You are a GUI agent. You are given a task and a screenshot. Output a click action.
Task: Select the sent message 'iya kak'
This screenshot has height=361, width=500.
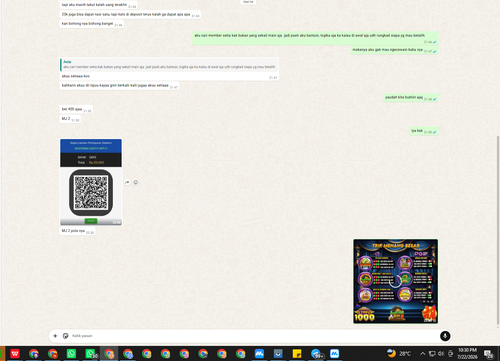tap(424, 131)
